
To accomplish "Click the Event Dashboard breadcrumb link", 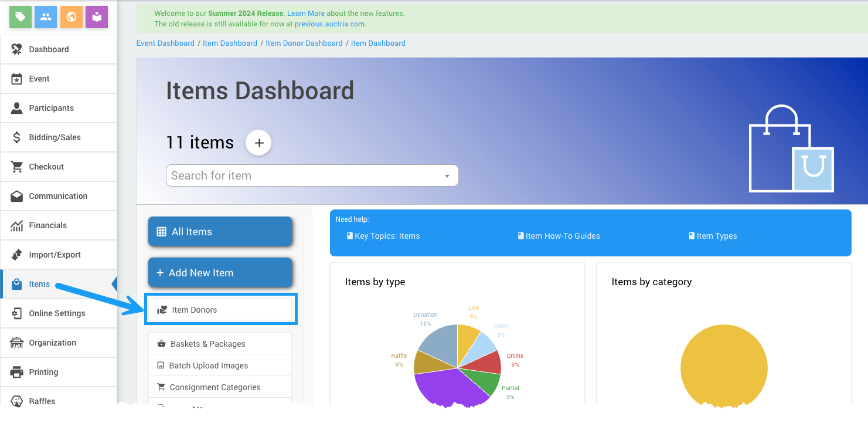I will click(165, 43).
